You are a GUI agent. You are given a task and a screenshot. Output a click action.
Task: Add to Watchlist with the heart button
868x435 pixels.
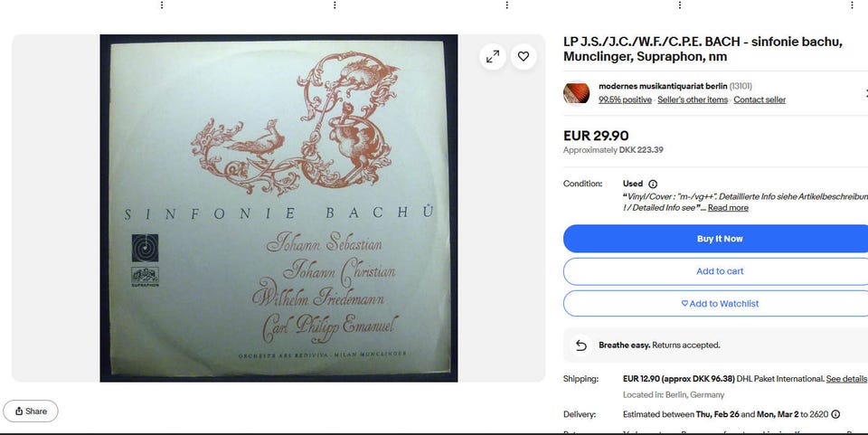click(720, 303)
